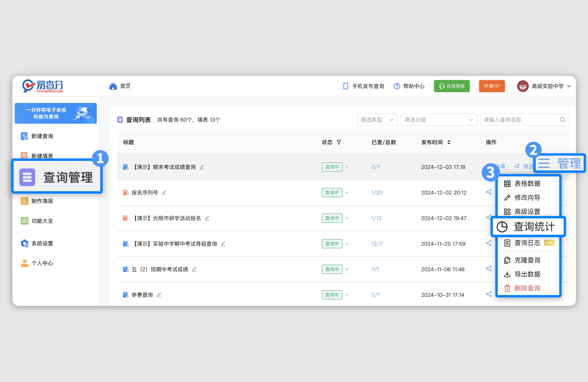Open 制作海报 in the sidebar
The height and width of the screenshot is (382, 588).
point(37,201)
